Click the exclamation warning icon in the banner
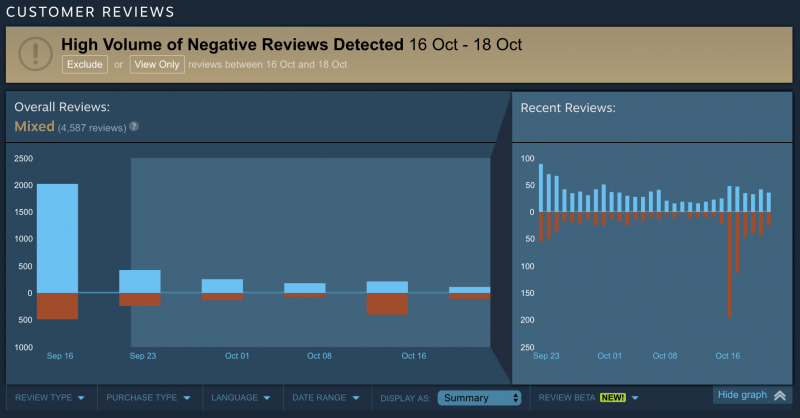 click(x=34, y=54)
